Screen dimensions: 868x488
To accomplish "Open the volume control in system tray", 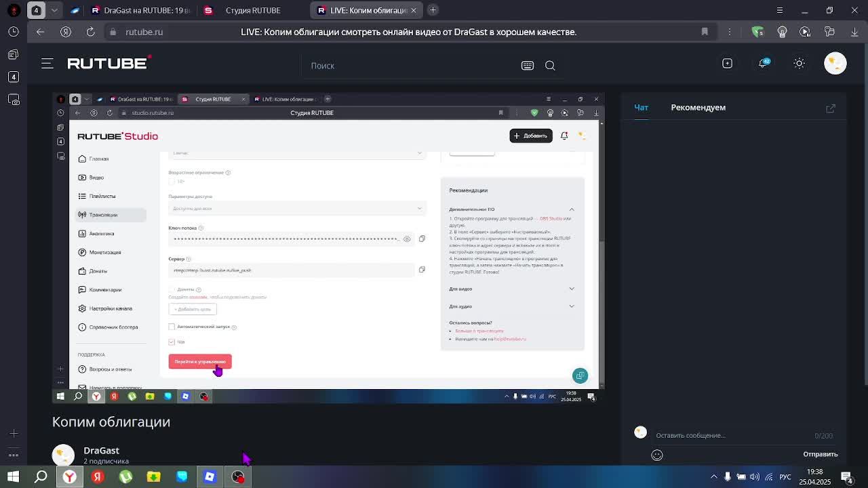I will point(755,476).
